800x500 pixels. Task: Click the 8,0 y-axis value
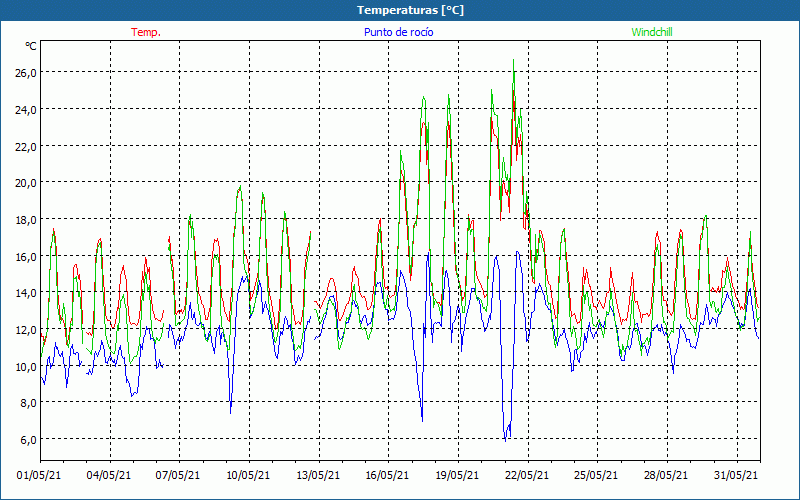(x=28, y=403)
